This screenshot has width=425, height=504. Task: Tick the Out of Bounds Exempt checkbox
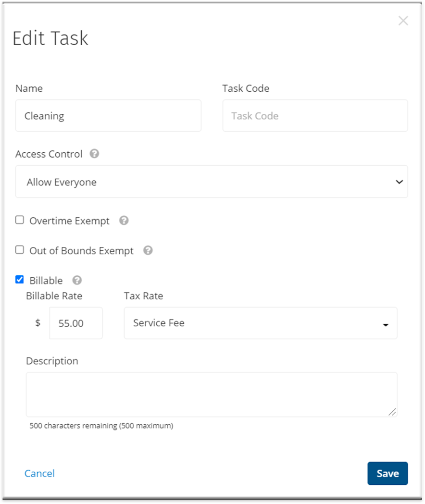pyautogui.click(x=20, y=250)
